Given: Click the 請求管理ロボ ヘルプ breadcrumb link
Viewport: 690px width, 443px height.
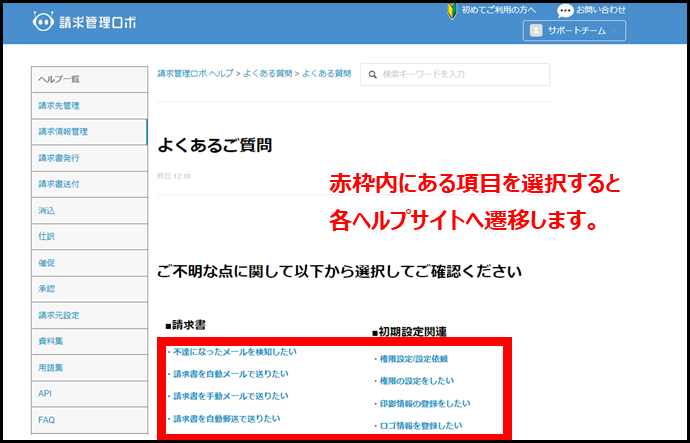Looking at the screenshot, I should click(x=194, y=74).
